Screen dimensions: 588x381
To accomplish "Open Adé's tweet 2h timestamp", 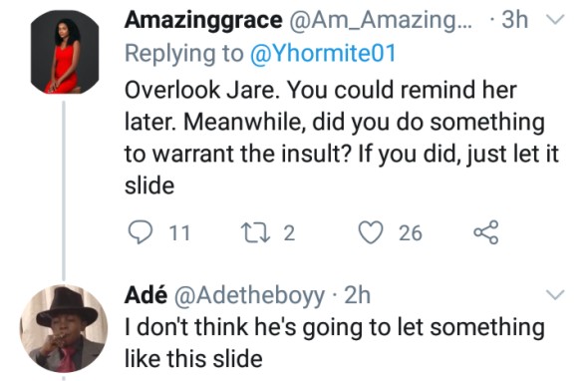I will pyautogui.click(x=358, y=295).
